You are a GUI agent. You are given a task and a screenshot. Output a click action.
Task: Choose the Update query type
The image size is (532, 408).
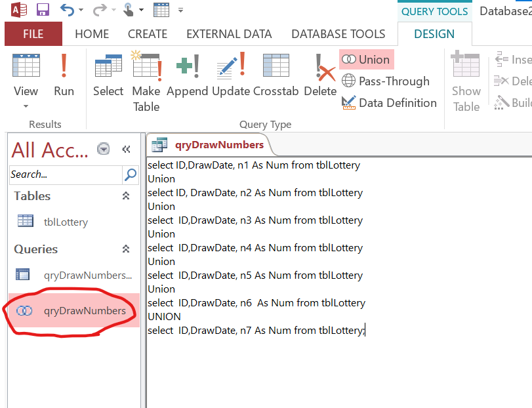pyautogui.click(x=231, y=75)
